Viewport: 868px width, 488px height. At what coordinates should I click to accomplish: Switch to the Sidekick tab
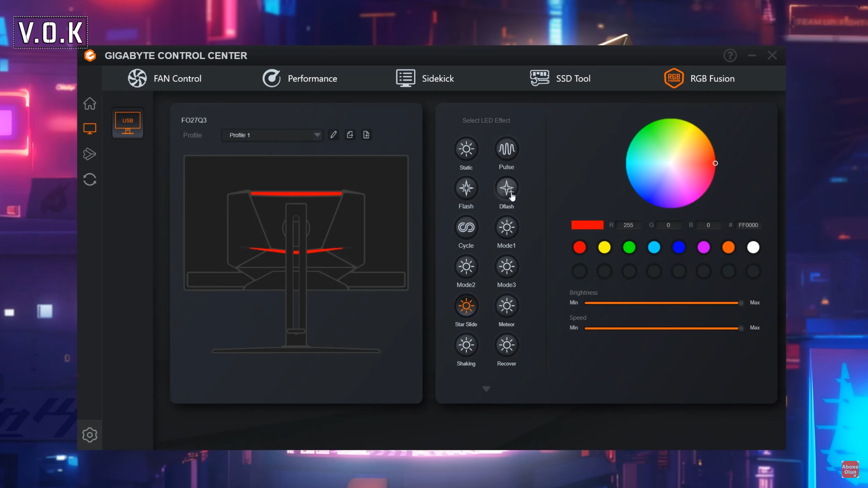[425, 79]
